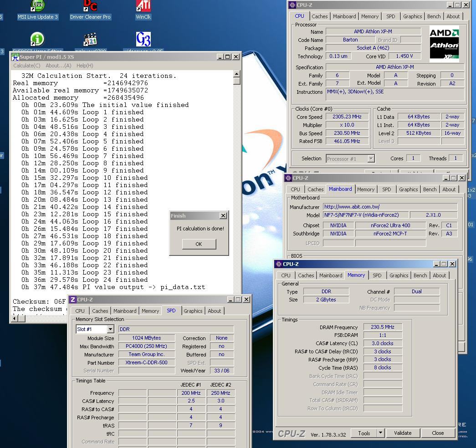
Task: Click the Close button in CPU-Z Memory window
Action: [438, 433]
